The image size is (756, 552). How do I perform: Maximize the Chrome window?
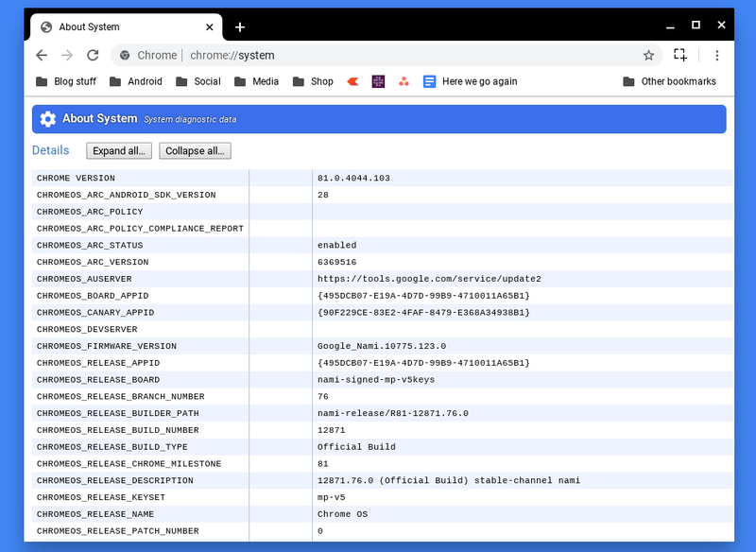[696, 26]
